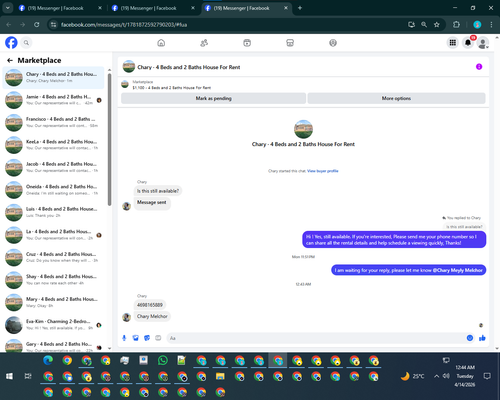The image size is (500, 400).
Task: Open Oneida's conversation in the chat list
Action: coord(53,190)
